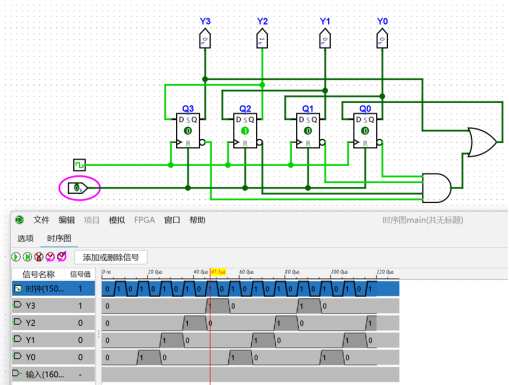Select the 输入(160... signal row
This screenshot has height=385, width=509.
pyautogui.click(x=53, y=374)
